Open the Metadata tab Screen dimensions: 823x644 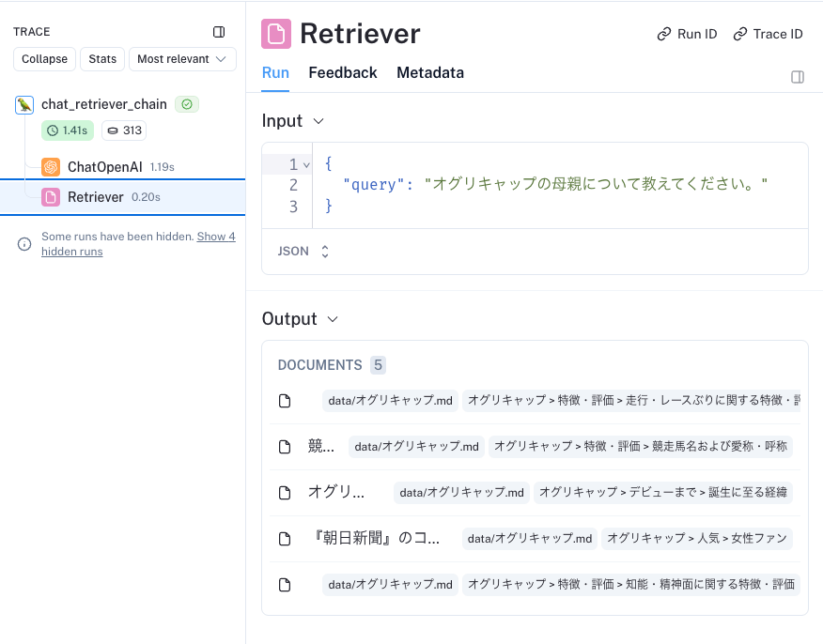point(430,73)
